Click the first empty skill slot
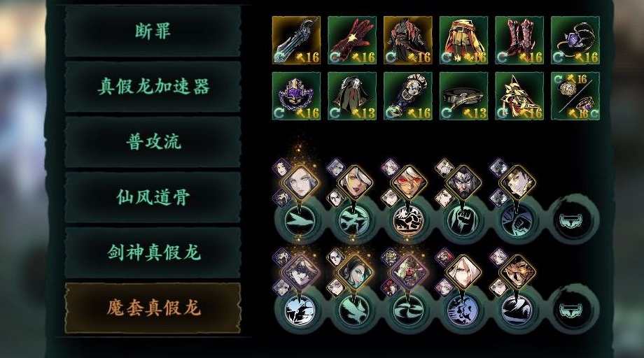The height and width of the screenshot is (358, 644). pyautogui.click(x=574, y=222)
